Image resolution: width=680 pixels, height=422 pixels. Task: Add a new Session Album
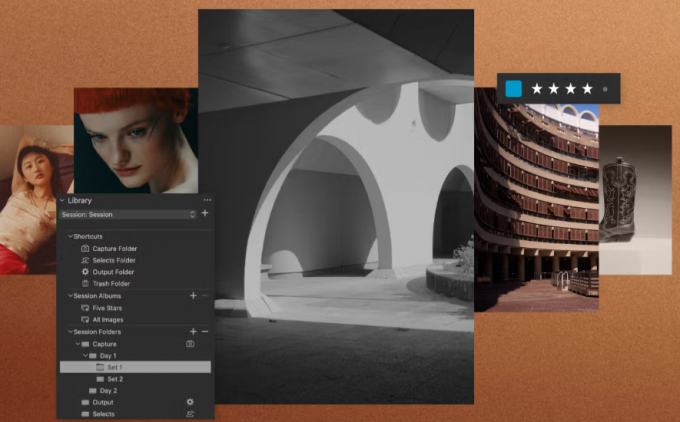193,296
